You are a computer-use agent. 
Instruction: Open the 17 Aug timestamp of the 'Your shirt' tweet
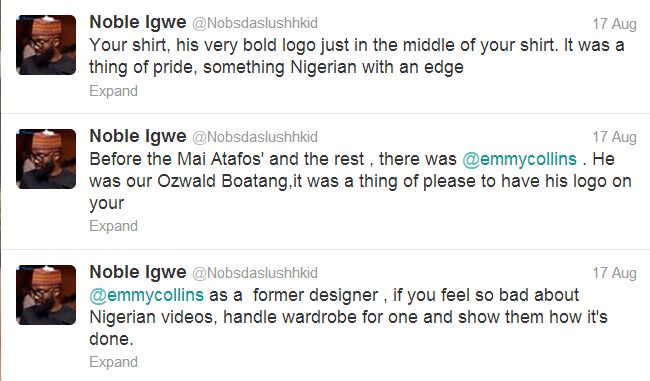[614, 24]
